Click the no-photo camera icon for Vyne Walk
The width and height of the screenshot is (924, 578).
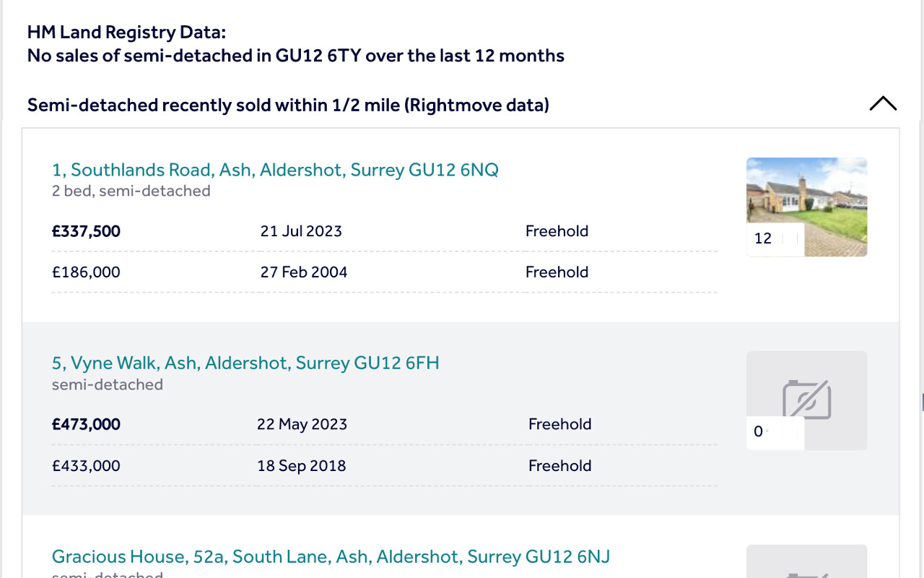(807, 399)
